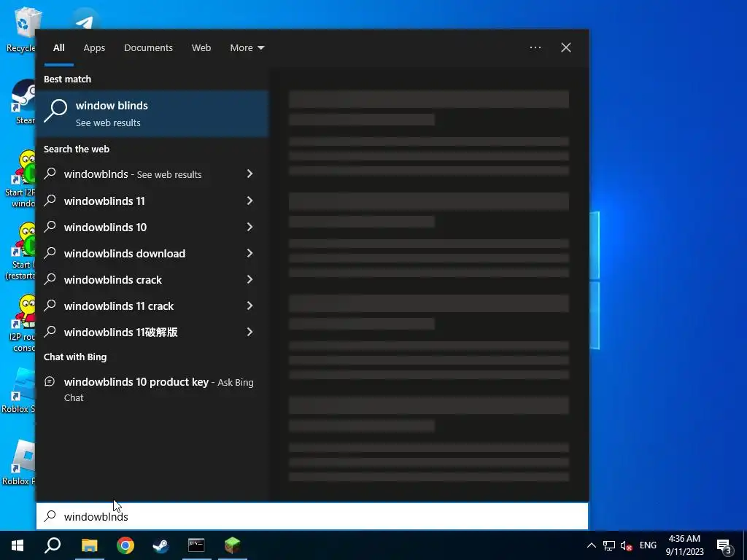Expand chevron for 'windowblinds 11破解版'
747x560 pixels.
[x=249, y=332]
